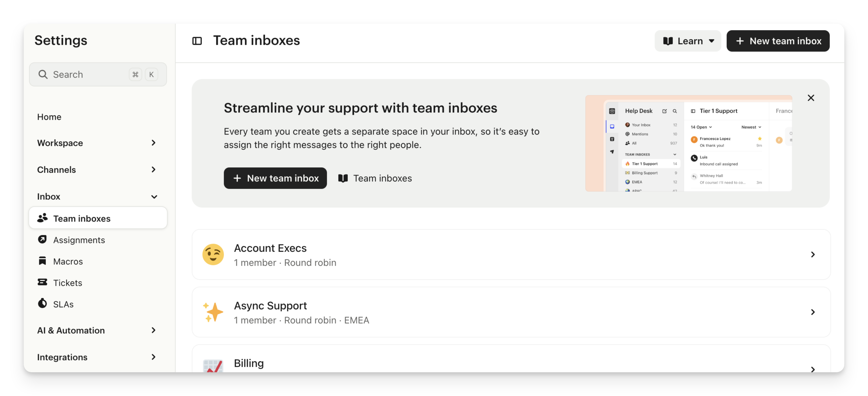Image resolution: width=868 pixels, height=396 pixels.
Task: Click New team inbox in header
Action: 778,41
